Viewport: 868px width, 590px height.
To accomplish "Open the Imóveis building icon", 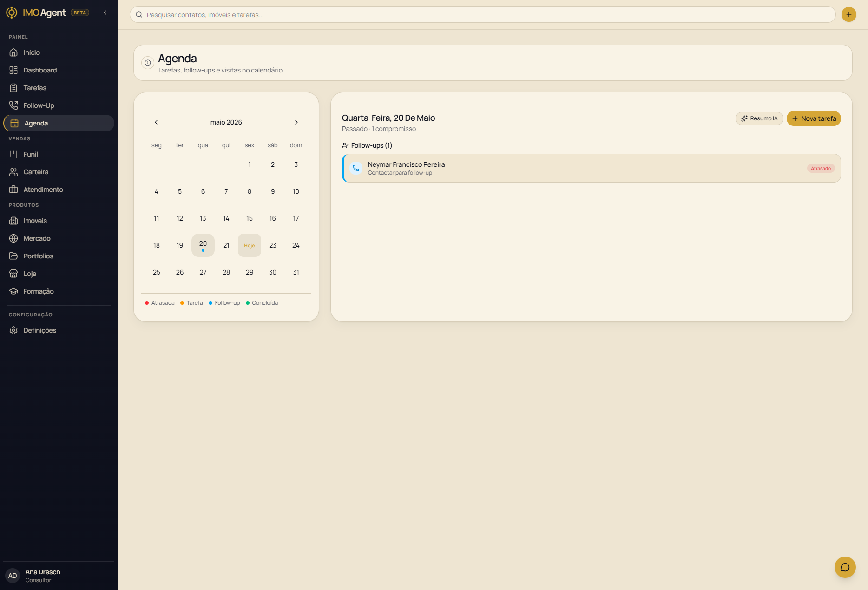I will 13,221.
